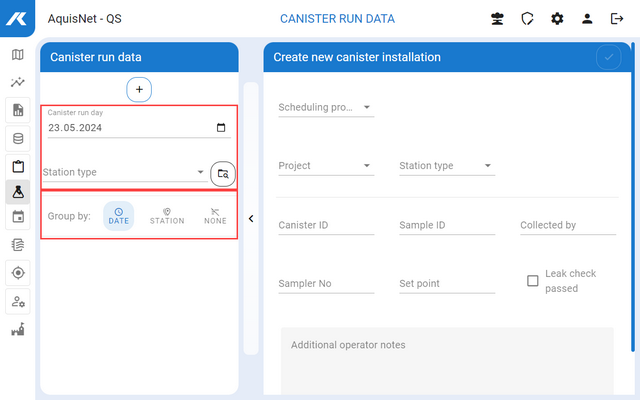
Task: Open the database icon in sidebar
Action: (x=18, y=137)
